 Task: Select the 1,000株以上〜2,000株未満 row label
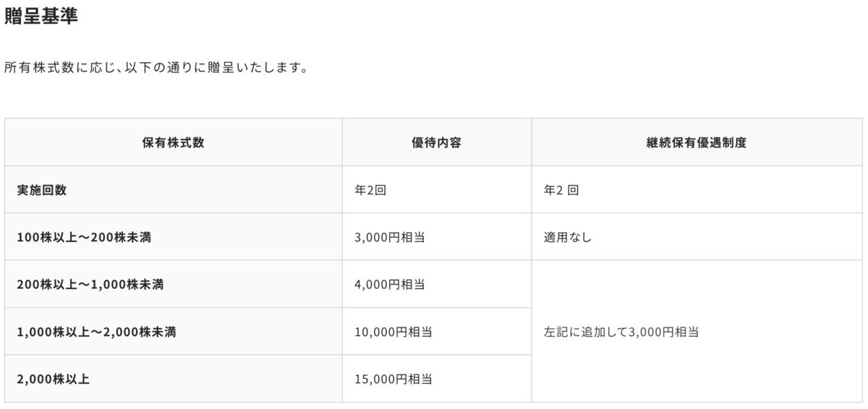(x=97, y=332)
